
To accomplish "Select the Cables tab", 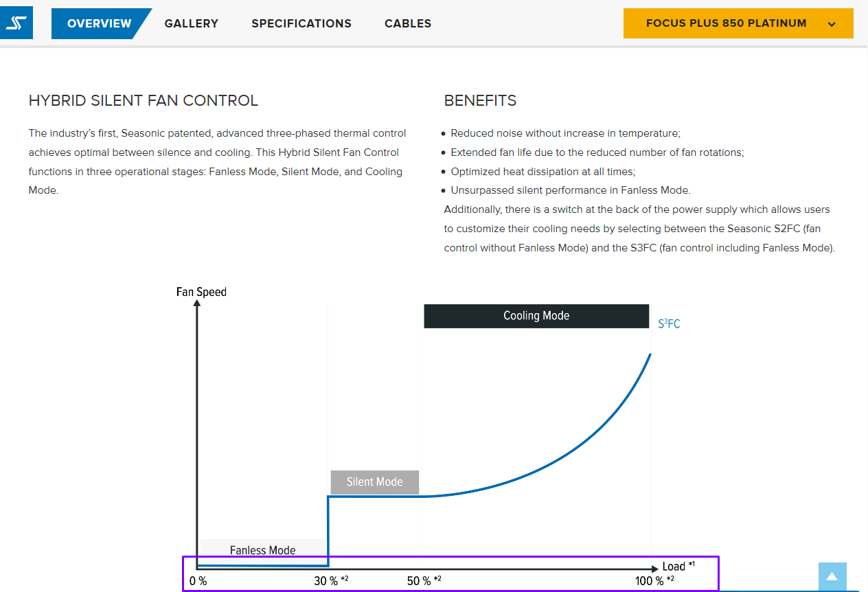I will coord(408,23).
